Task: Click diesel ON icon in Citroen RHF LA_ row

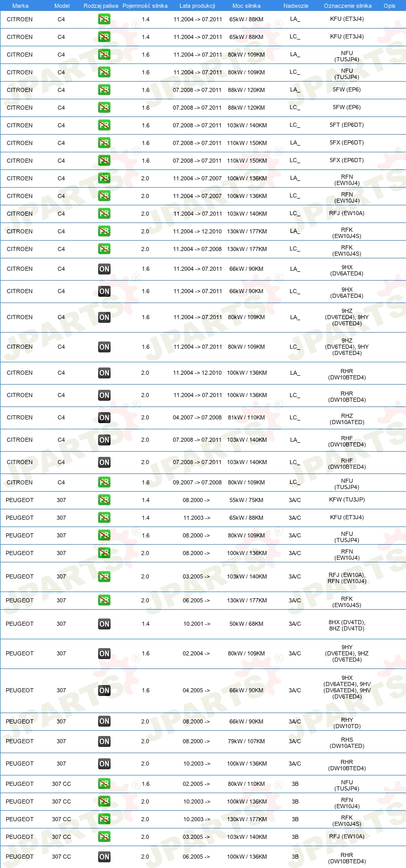Action: pyautogui.click(x=104, y=440)
